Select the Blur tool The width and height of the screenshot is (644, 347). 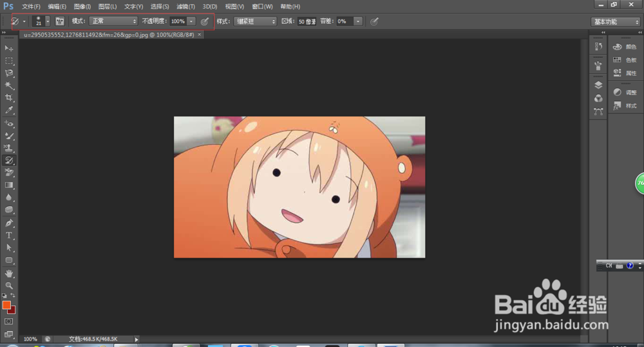tap(8, 198)
